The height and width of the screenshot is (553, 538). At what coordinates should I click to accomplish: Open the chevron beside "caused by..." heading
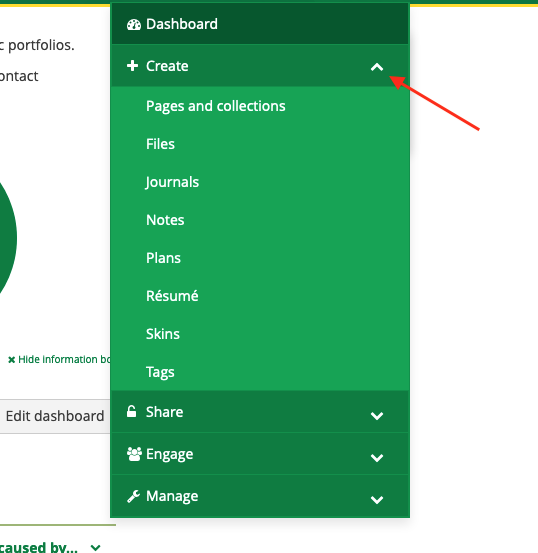tap(95, 548)
